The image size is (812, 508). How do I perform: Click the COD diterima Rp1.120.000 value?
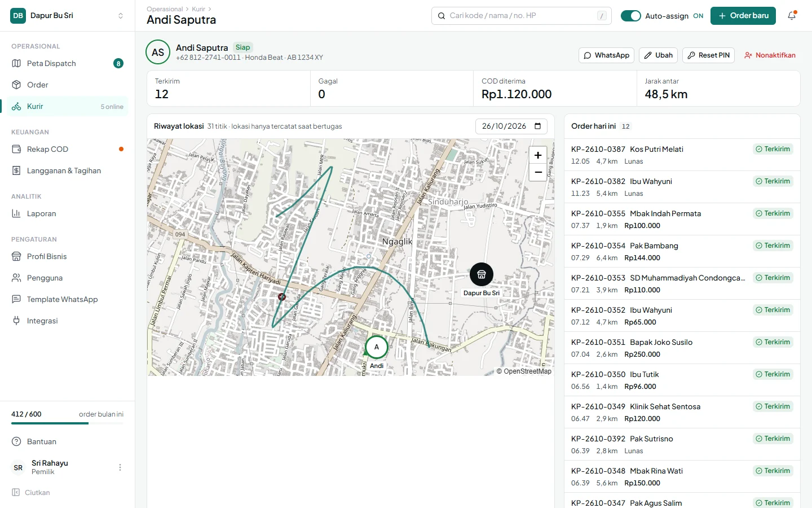coord(517,94)
